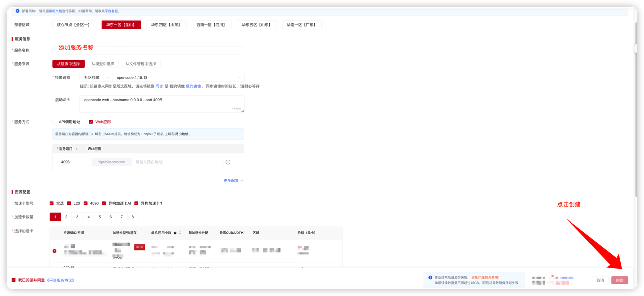This screenshot has height=296, width=644.
Task: Toggle the 4090 accelerator card checkbox
Action: [86, 203]
